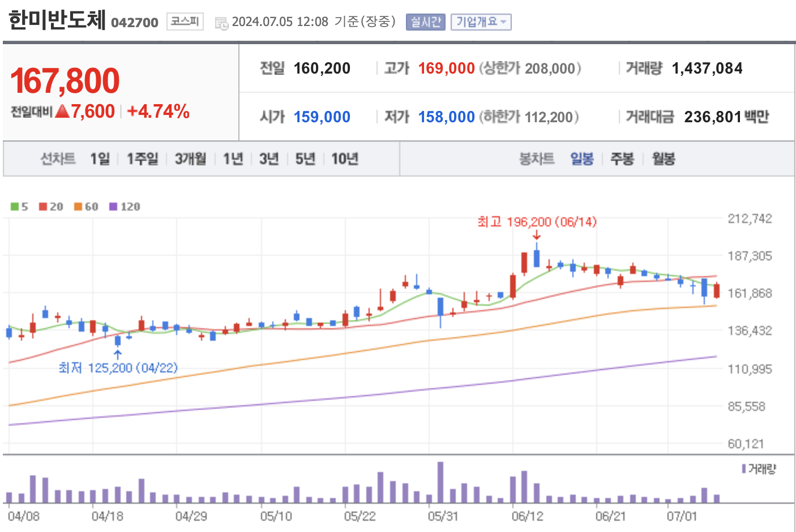Click the red 20-day moving average color swatch
Image resolution: width=796 pixels, height=532 pixels.
[x=42, y=207]
